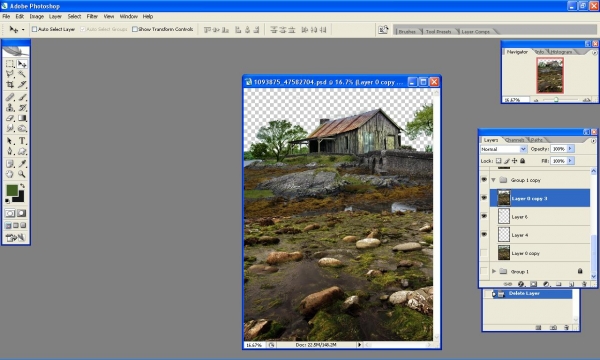Select the History Brush tool
The width and height of the screenshot is (600, 360).
click(x=22, y=108)
